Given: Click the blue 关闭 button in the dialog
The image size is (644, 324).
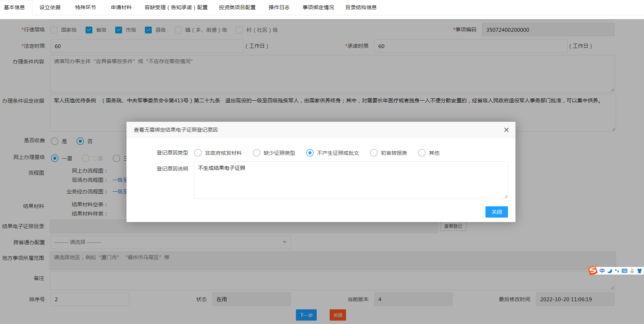Looking at the screenshot, I should (496, 212).
